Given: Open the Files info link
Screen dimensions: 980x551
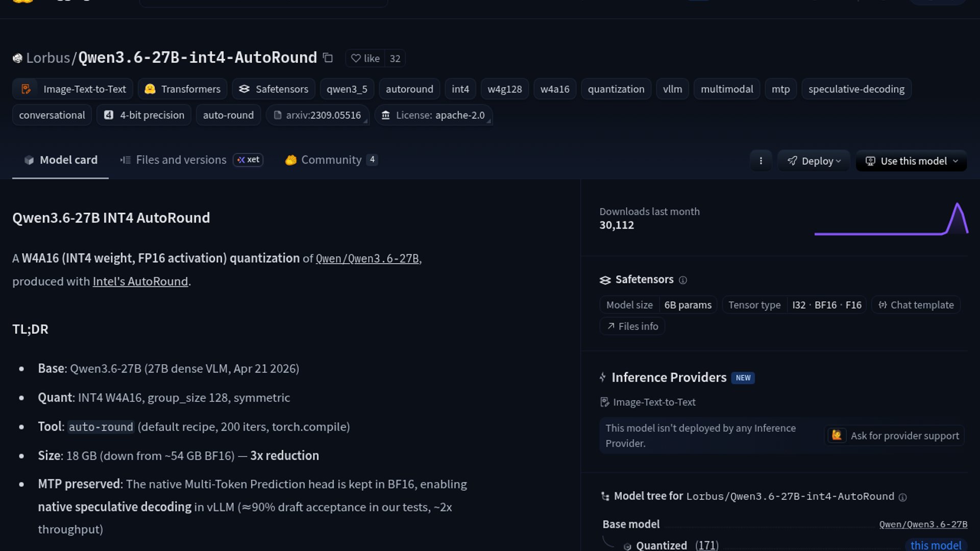Looking at the screenshot, I should coord(632,327).
